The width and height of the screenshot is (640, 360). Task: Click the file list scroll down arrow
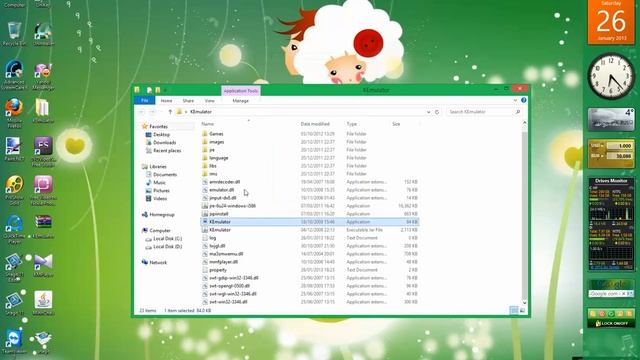click(524, 302)
